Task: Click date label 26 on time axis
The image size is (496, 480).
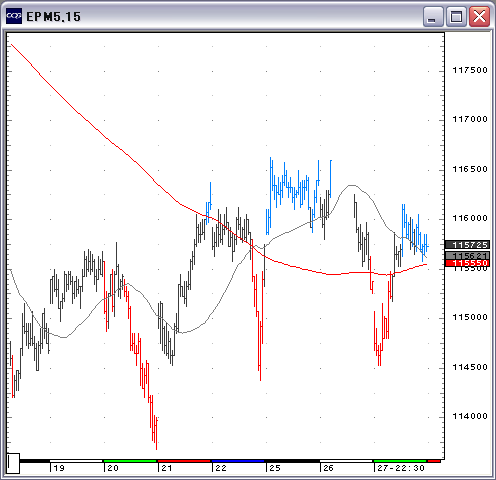Action: 328,468
